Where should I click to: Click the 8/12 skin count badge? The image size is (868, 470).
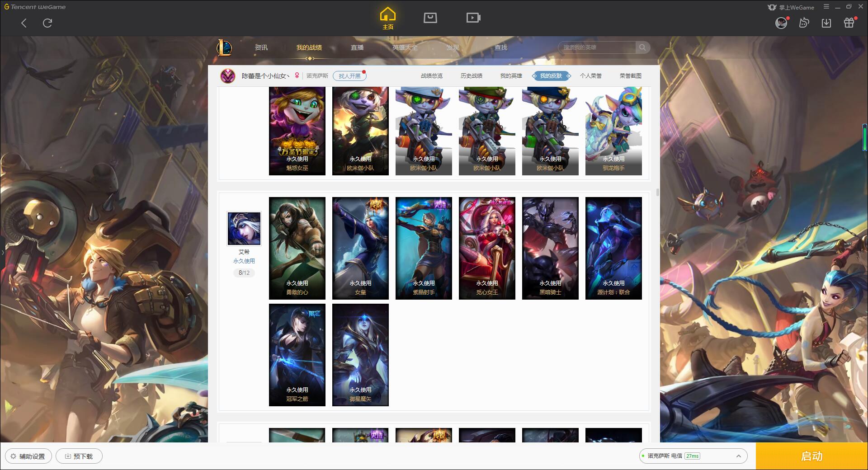coord(244,273)
